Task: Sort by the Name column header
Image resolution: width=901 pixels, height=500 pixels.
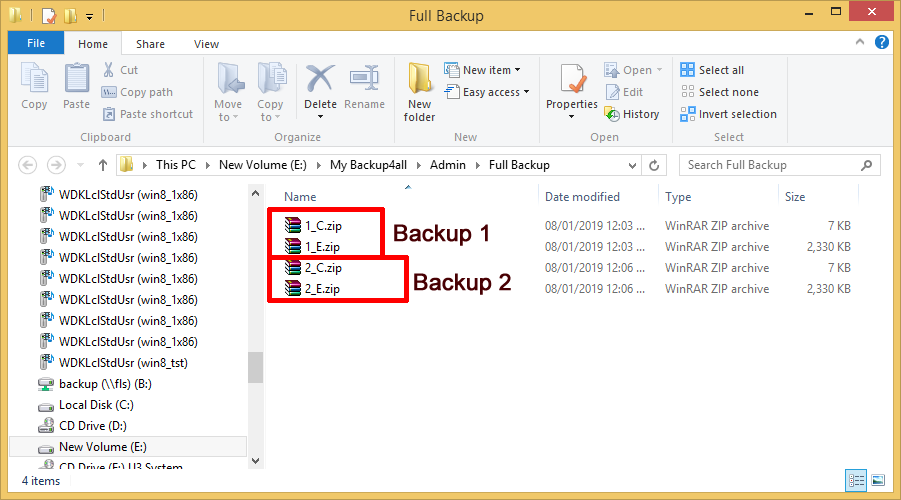Action: tap(300, 197)
